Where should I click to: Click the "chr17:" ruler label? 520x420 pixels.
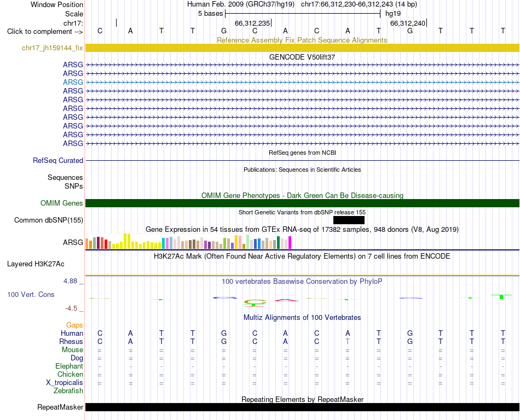(x=73, y=23)
